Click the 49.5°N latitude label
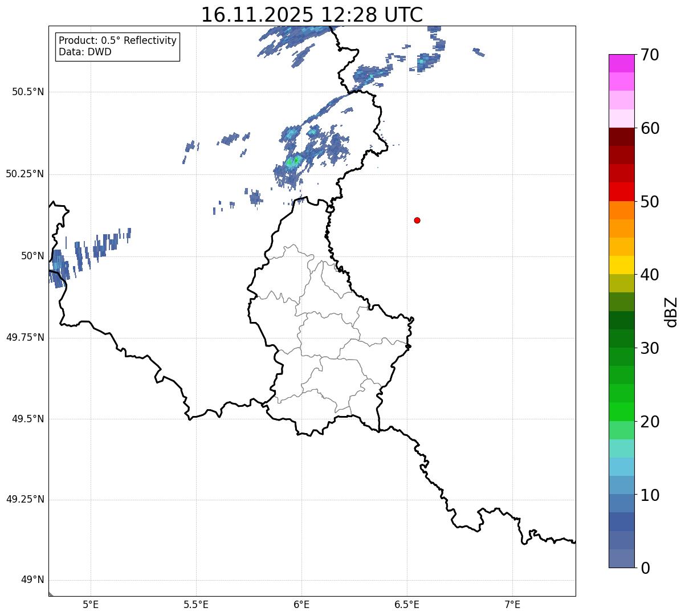This screenshot has width=685, height=616. 28,419
